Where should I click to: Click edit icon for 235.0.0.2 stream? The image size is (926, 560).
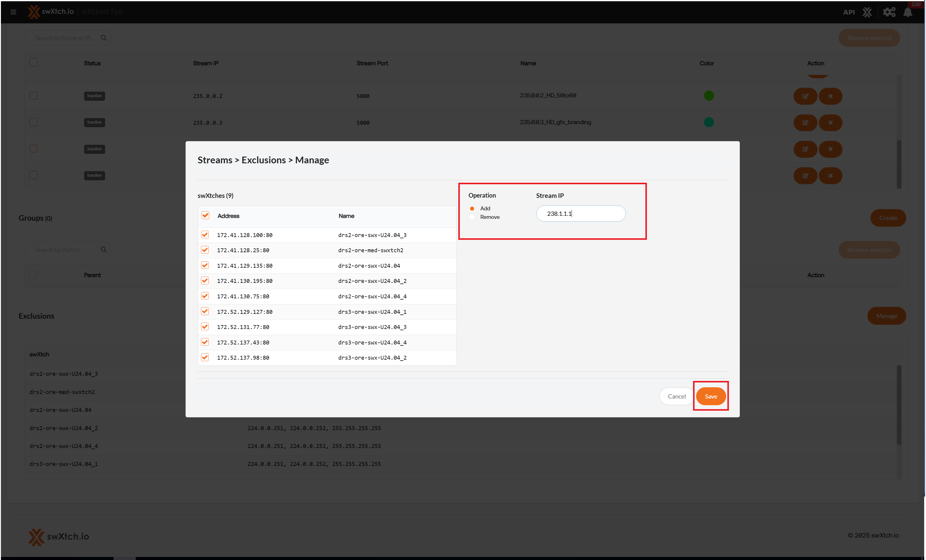(x=805, y=96)
